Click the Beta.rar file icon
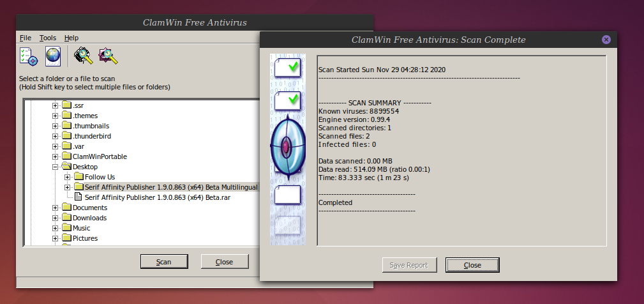Image resolution: width=644 pixels, height=304 pixels. [x=78, y=197]
